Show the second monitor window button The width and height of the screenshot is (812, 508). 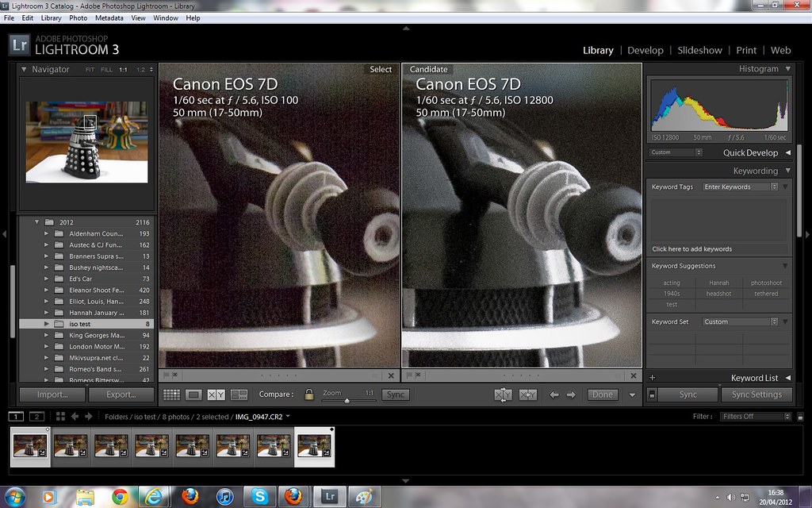36,417
